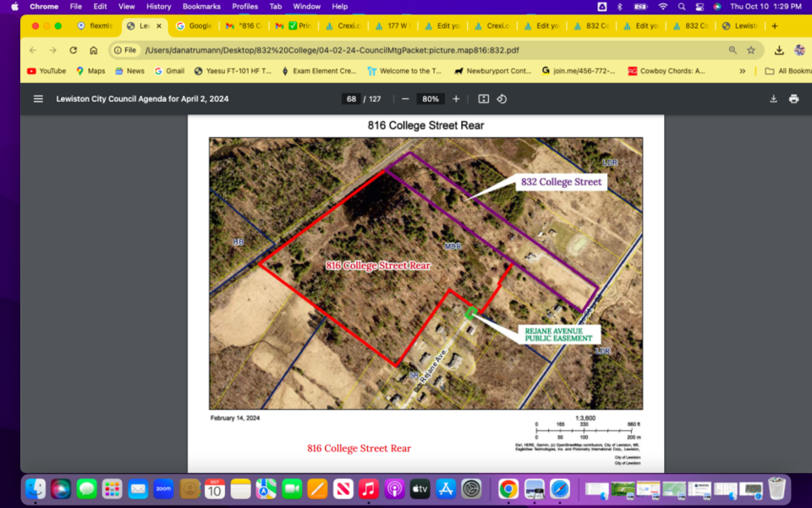Bookmark this page with star icon
This screenshot has width=812, height=508.
coord(750,50)
